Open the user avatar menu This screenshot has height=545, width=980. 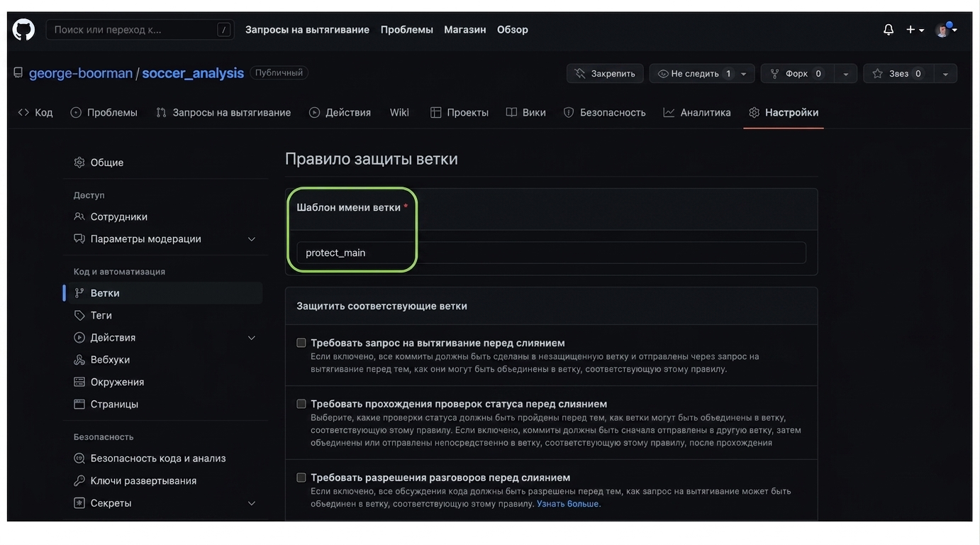coord(946,30)
